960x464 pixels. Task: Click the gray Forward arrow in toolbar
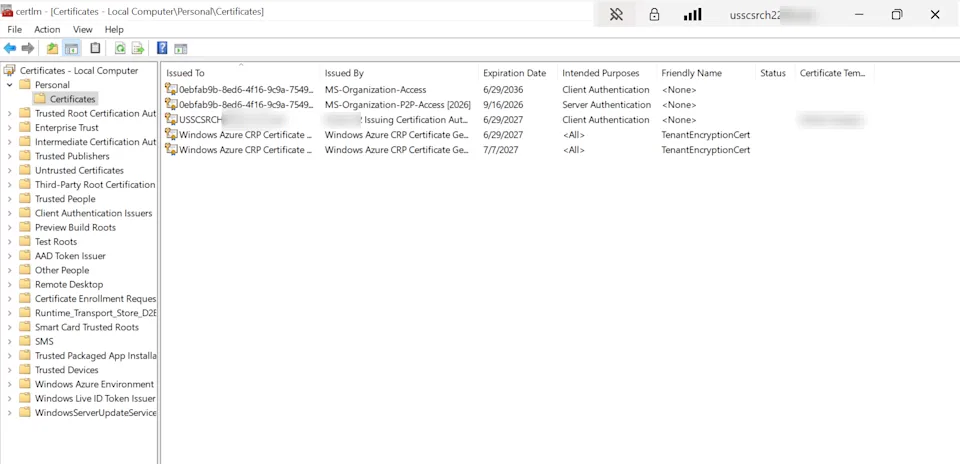pos(28,48)
